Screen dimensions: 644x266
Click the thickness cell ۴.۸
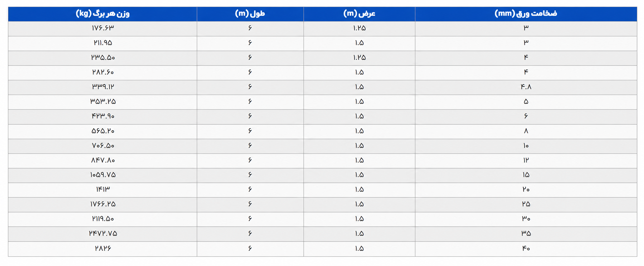(526, 87)
